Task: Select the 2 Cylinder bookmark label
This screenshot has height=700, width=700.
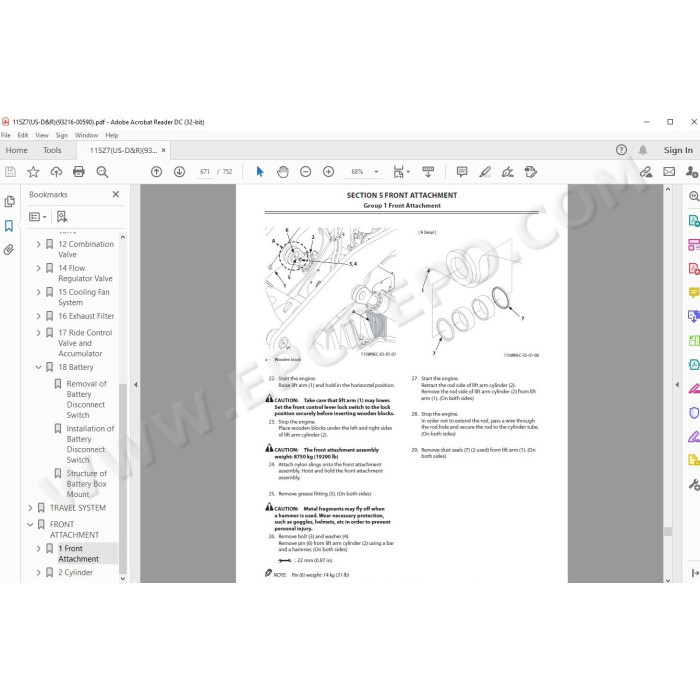Action: point(75,573)
